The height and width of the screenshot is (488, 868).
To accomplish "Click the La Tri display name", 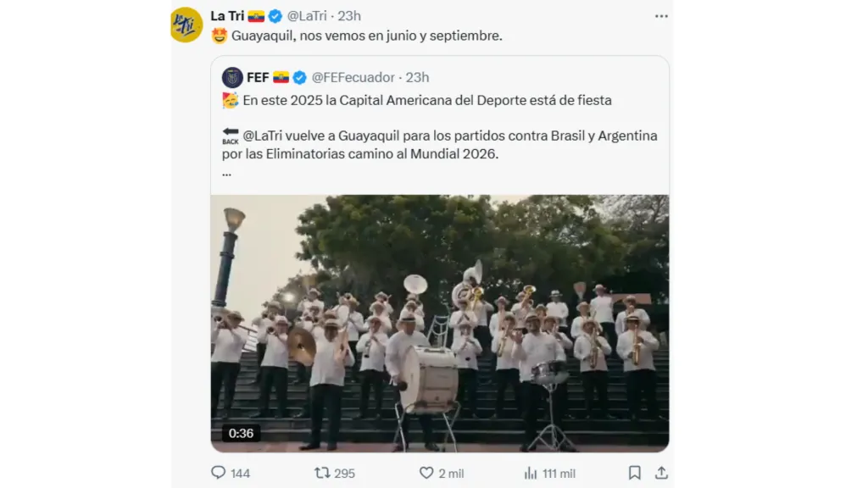I will pyautogui.click(x=227, y=16).
